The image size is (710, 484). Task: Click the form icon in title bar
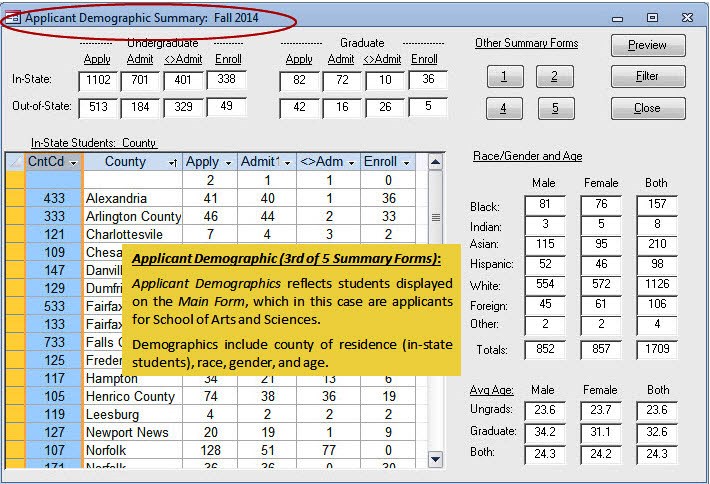click(x=13, y=18)
